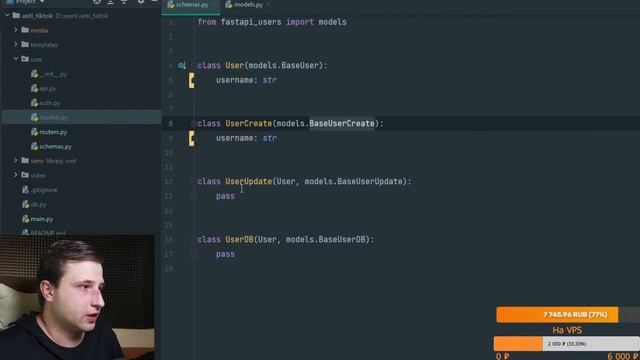Select the venv folder icon
This screenshot has width=640, height=360.
25,160
